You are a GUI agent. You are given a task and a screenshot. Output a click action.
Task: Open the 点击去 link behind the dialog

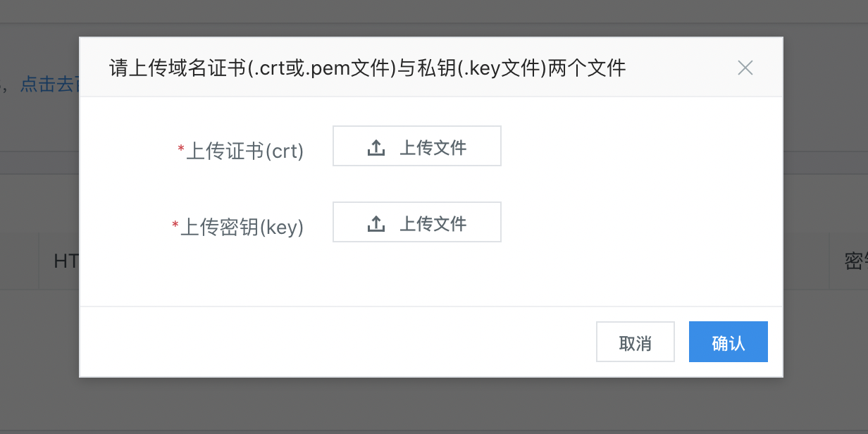[49, 85]
